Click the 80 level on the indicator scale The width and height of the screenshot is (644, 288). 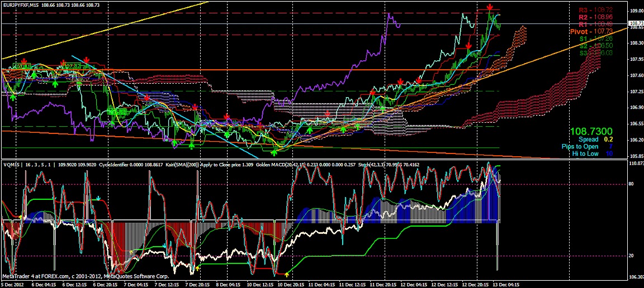coord(631,184)
